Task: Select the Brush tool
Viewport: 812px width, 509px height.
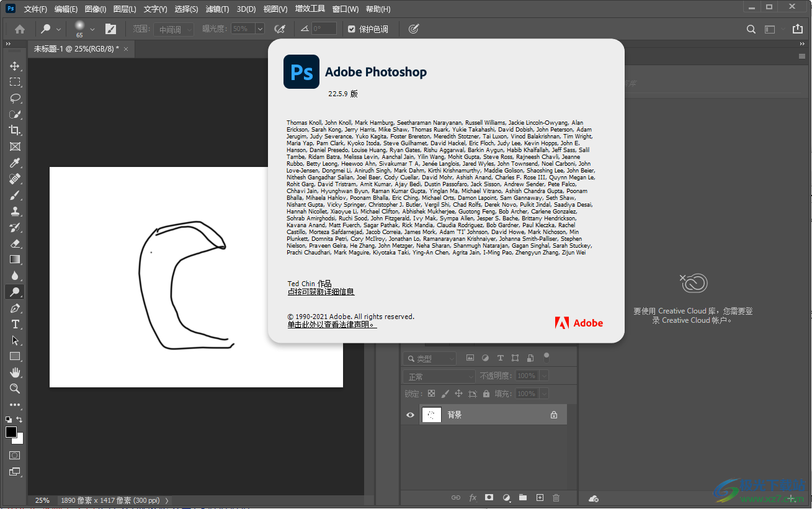Action: pos(15,195)
